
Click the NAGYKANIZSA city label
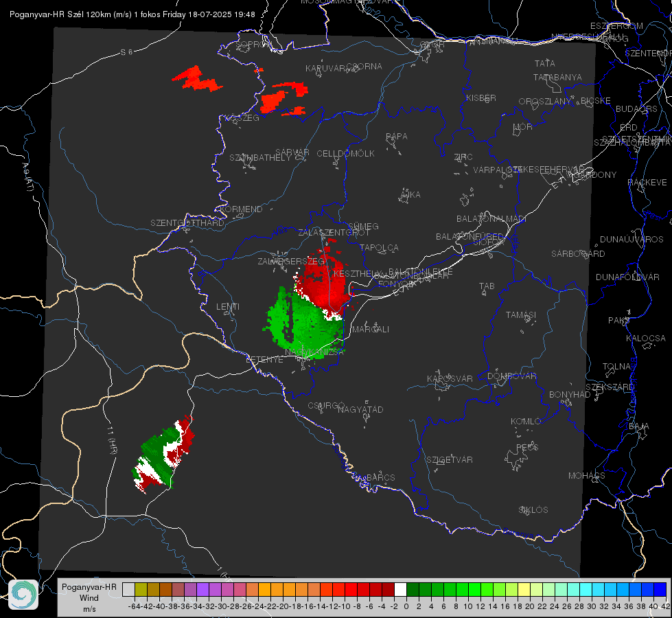[314, 352]
